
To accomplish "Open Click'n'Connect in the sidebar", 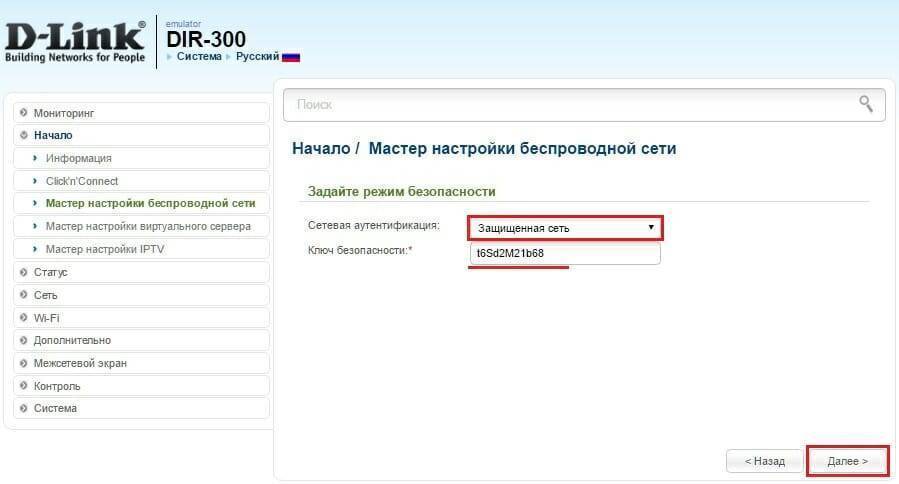I will click(x=82, y=181).
